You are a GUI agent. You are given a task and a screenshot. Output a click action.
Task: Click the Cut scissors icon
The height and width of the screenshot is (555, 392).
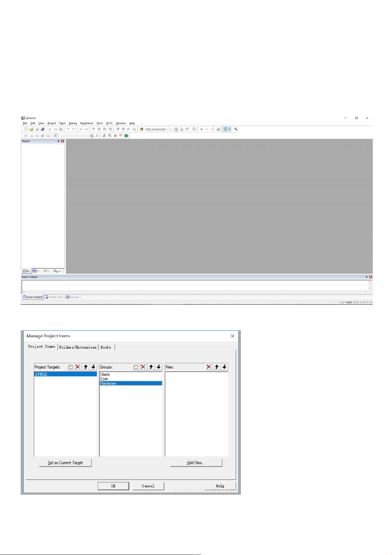coord(49,129)
